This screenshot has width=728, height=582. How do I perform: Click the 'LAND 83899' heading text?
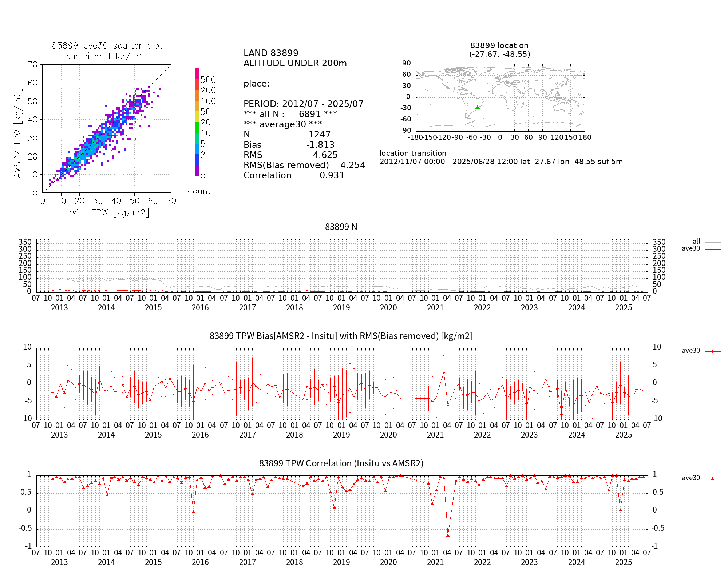[x=271, y=53]
